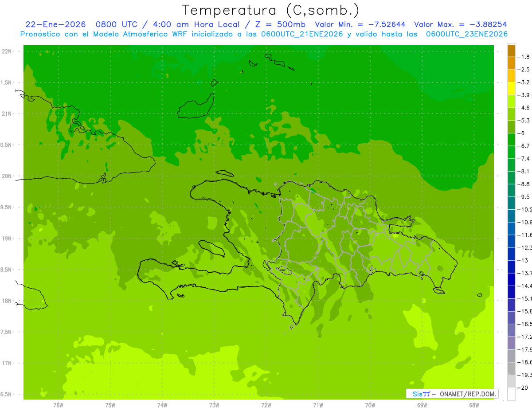Click the '0600UTC_21ENE2026' initialization time
The image size is (532, 411).
pos(301,34)
